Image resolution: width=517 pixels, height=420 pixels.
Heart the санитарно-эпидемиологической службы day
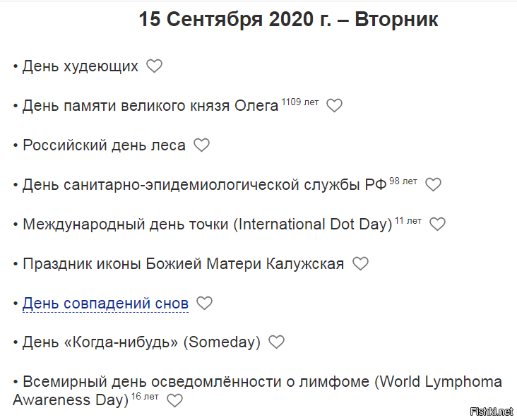pos(433,185)
